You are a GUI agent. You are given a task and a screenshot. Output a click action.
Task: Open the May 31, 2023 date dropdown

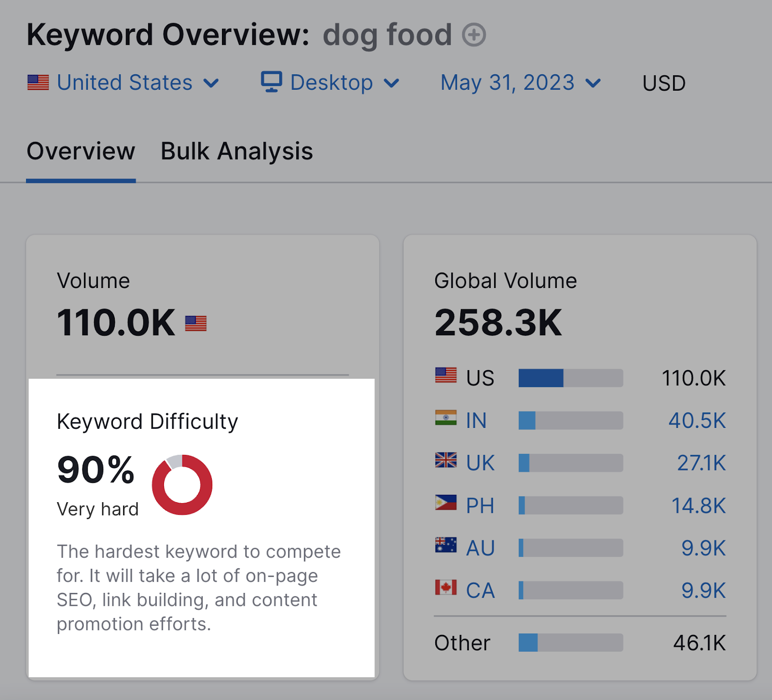521,83
